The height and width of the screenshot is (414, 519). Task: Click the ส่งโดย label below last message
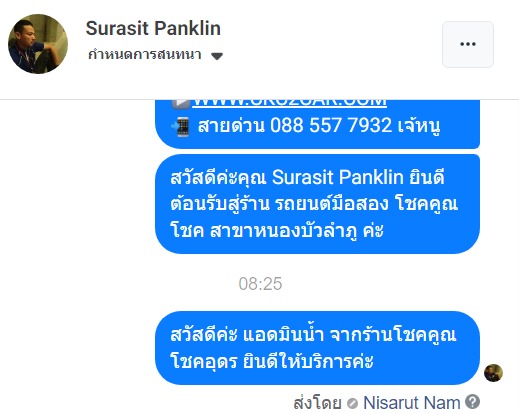point(317,402)
